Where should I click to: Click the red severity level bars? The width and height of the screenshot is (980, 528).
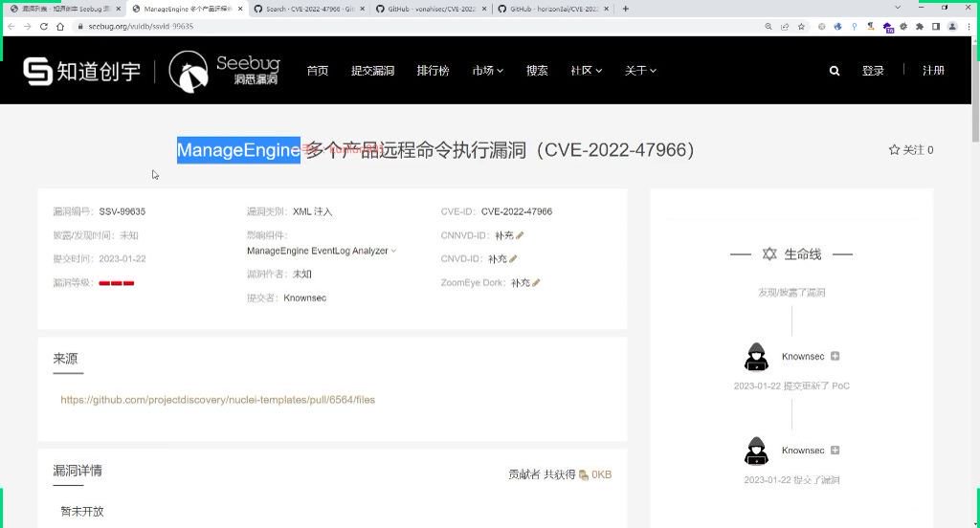click(116, 283)
